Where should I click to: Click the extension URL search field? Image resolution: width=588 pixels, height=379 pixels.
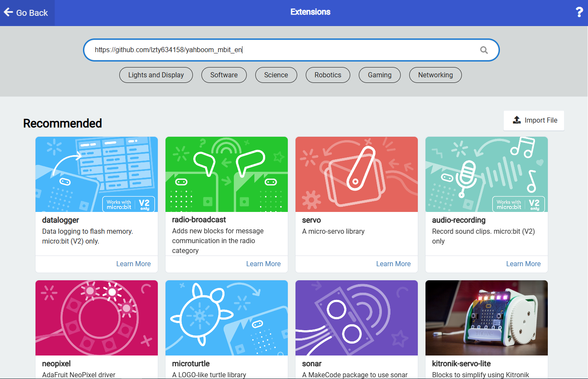282,50
